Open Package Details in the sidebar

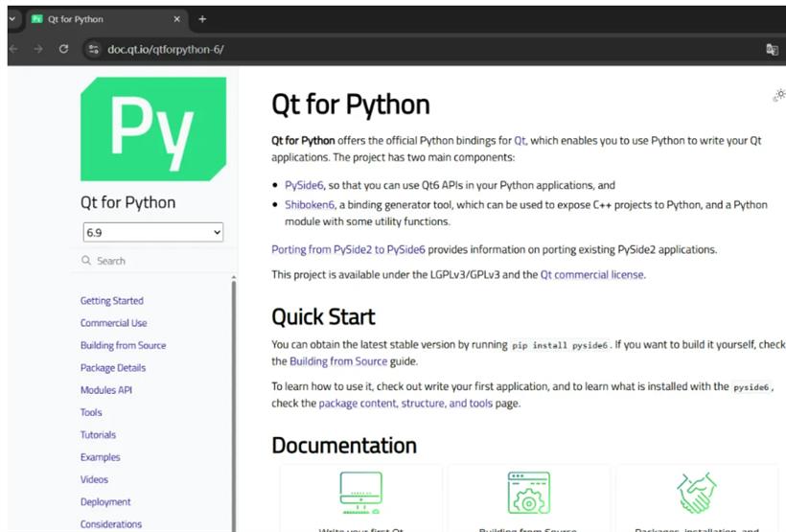[113, 367]
